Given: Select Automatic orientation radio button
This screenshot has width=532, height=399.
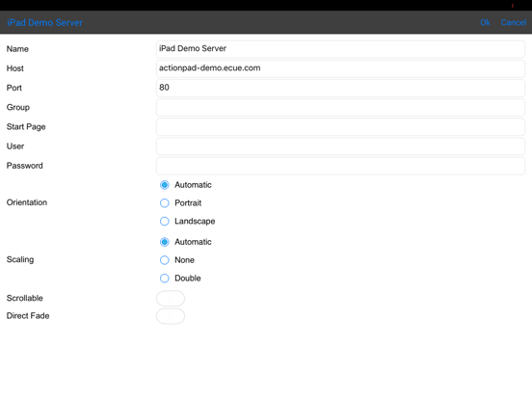Looking at the screenshot, I should (165, 185).
